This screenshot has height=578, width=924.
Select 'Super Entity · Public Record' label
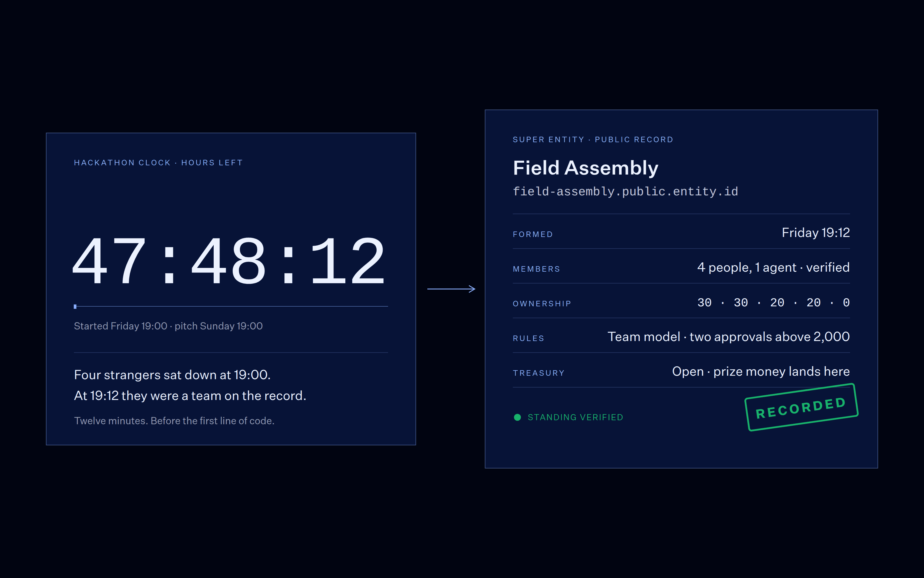593,140
